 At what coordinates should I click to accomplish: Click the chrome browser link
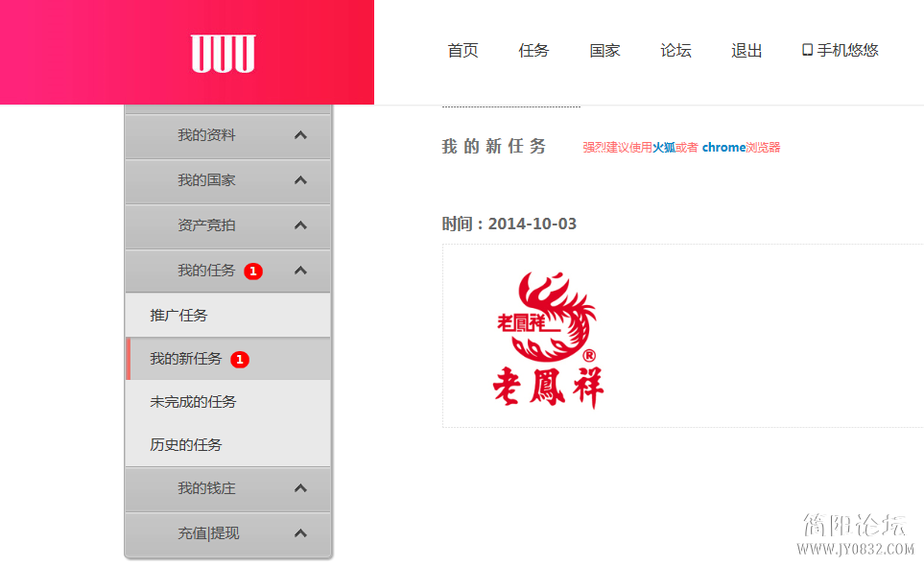(723, 148)
